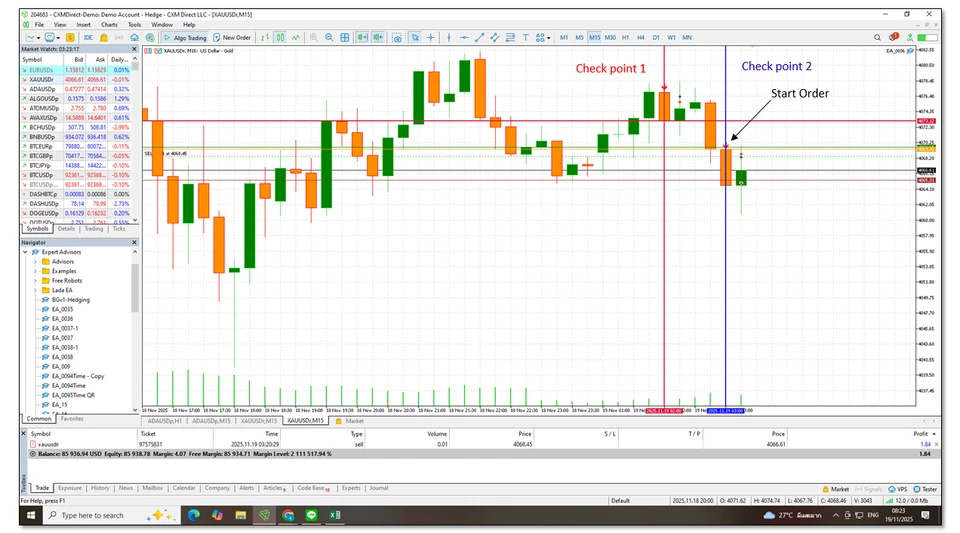This screenshot has height=533, width=960.
Task: Toggle chart auto scroll to end
Action: [x=362, y=37]
